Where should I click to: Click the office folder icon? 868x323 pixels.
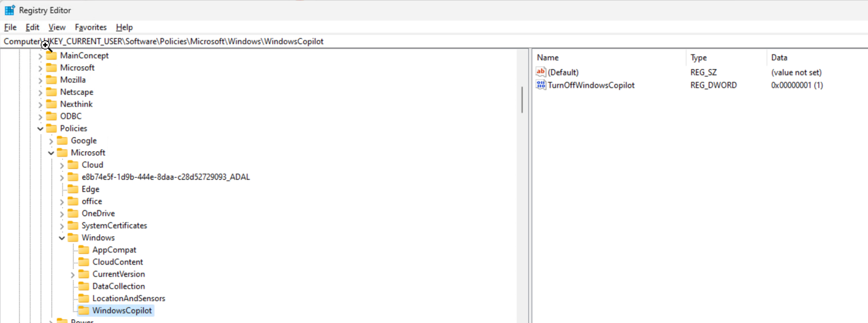point(73,201)
